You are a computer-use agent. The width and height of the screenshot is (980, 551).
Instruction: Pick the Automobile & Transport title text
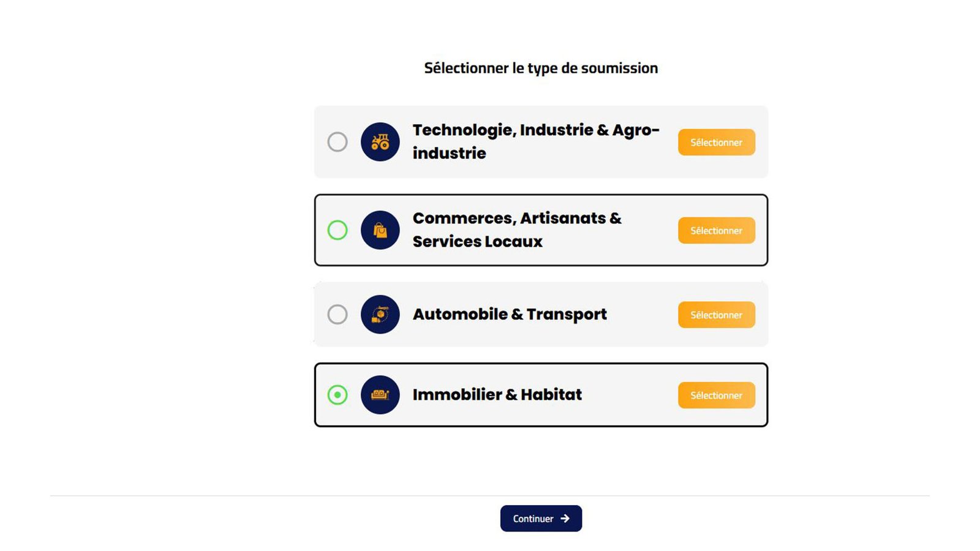pyautogui.click(x=510, y=314)
